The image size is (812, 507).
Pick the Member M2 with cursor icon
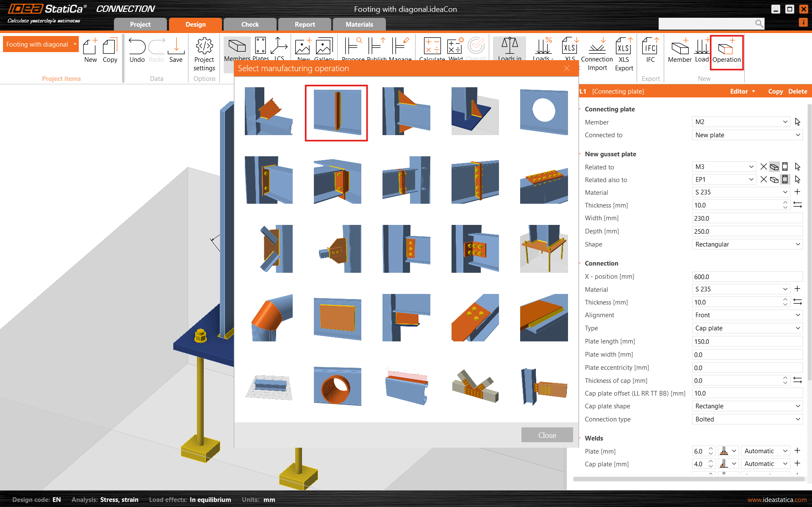(x=798, y=122)
